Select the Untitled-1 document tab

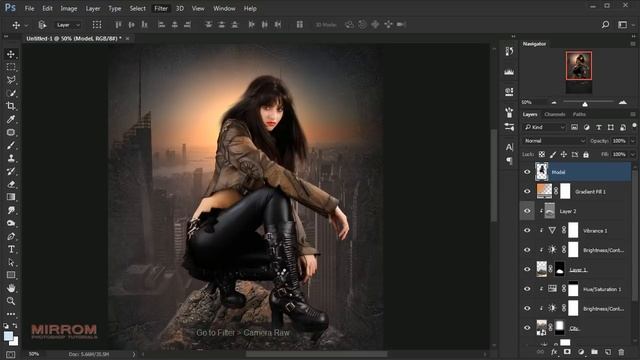coord(74,38)
